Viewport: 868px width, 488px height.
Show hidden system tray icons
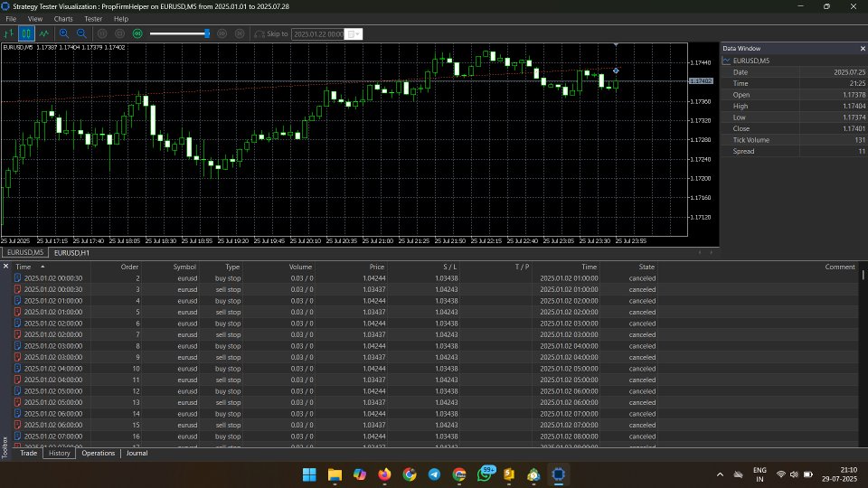click(x=720, y=474)
